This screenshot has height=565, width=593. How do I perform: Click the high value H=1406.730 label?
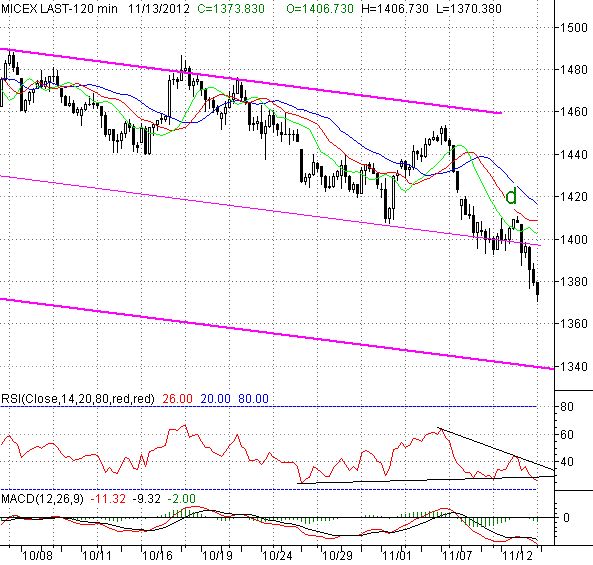pos(395,8)
